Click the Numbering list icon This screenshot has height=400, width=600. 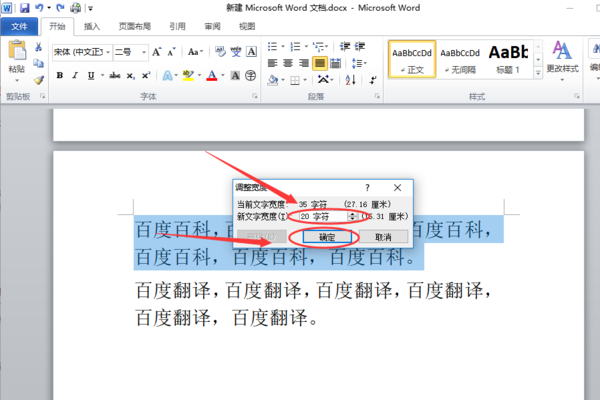click(295, 47)
